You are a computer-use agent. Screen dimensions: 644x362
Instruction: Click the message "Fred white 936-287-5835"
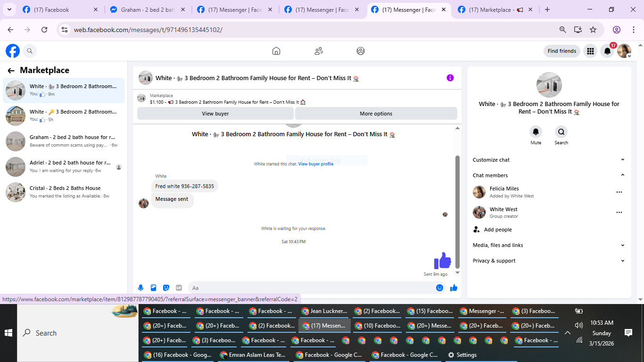click(x=185, y=186)
